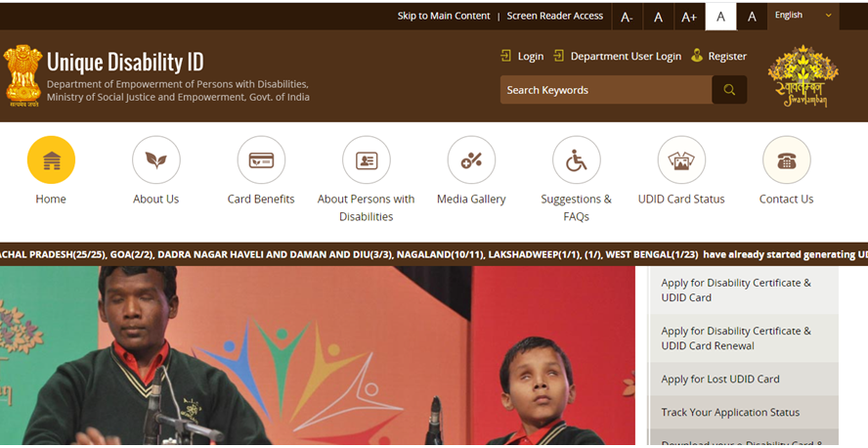
Task: Open the About Us leaf icon
Action: [x=155, y=160]
